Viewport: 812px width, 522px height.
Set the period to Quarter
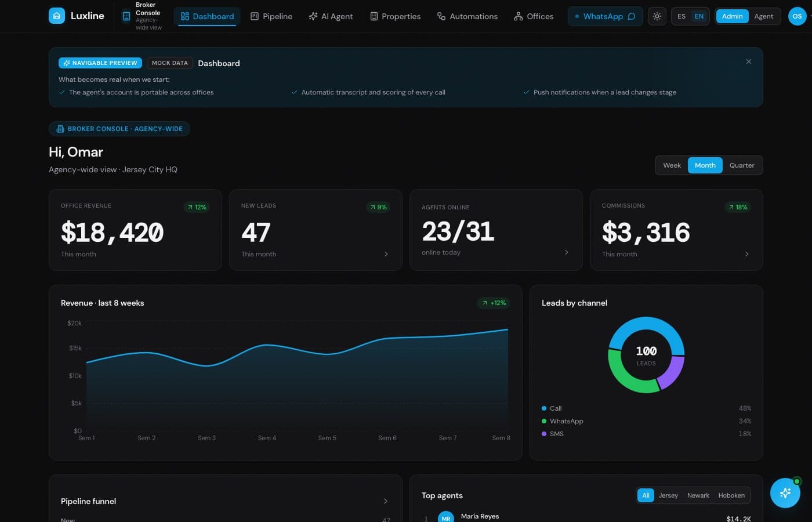pos(742,165)
